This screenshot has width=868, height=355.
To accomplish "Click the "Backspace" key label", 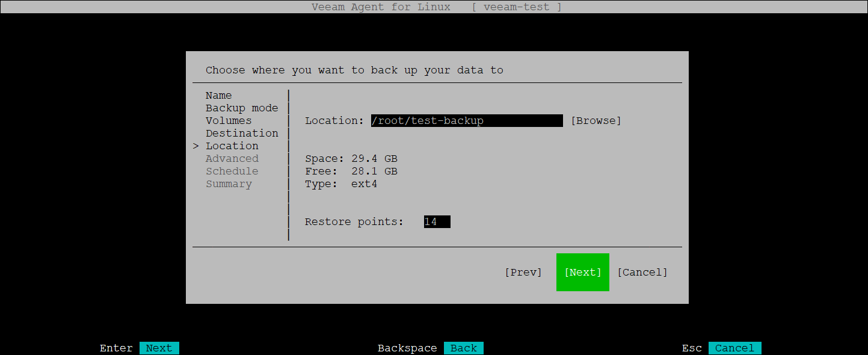I will click(407, 348).
